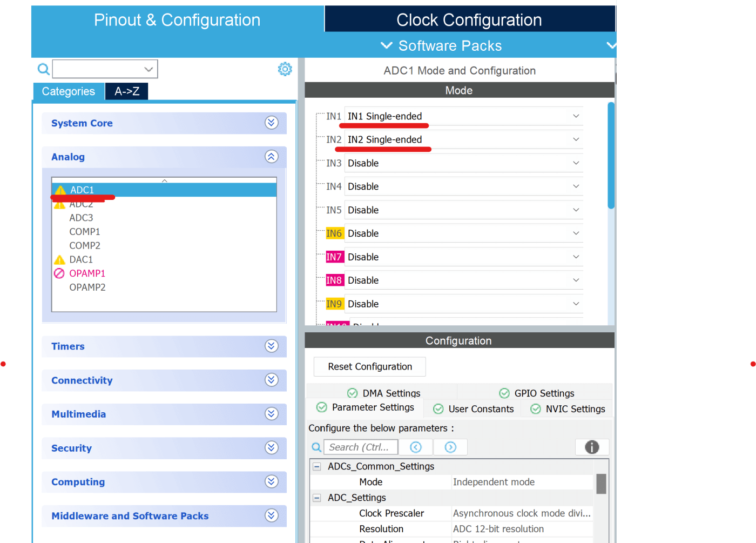Image resolution: width=756 pixels, height=543 pixels.
Task: Click the Search (Ctrl...) parameter filter field
Action: (361, 447)
